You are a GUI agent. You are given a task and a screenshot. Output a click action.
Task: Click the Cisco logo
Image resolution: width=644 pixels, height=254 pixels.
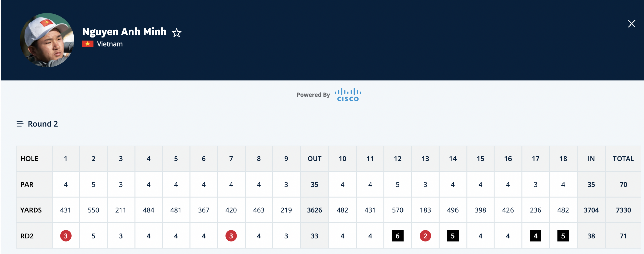[x=348, y=95]
